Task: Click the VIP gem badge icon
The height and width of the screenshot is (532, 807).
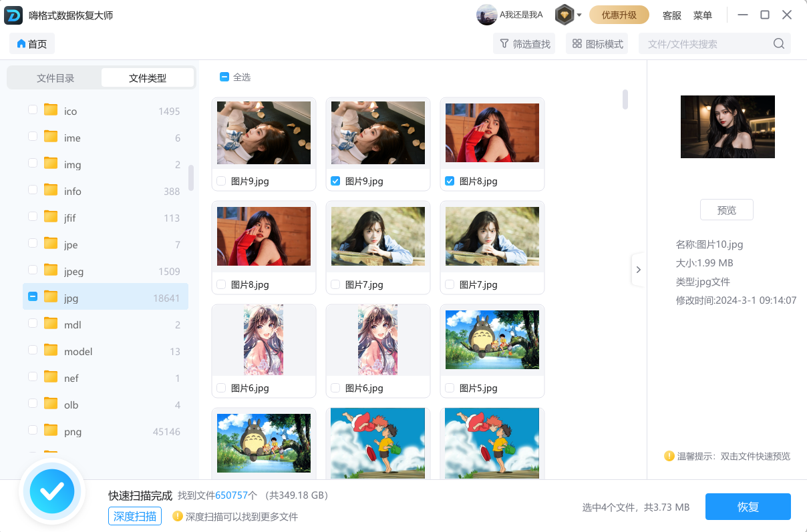Action: click(564, 15)
